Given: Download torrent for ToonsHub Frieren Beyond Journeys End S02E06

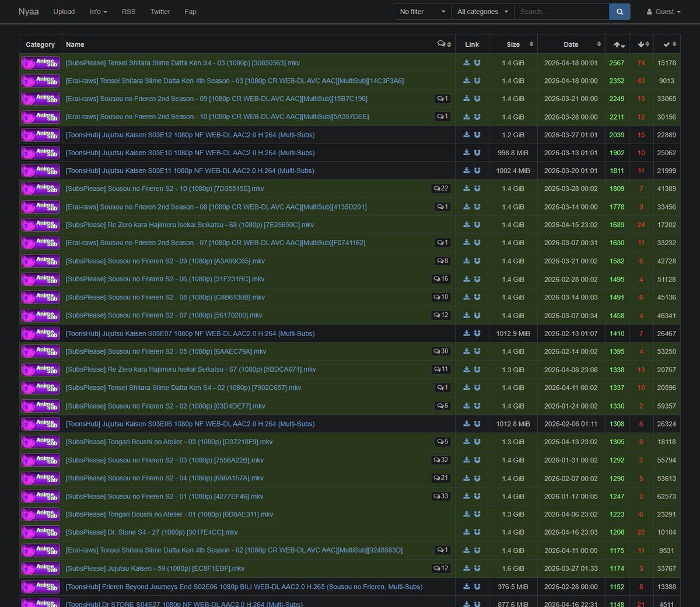Looking at the screenshot, I should coord(467,587).
